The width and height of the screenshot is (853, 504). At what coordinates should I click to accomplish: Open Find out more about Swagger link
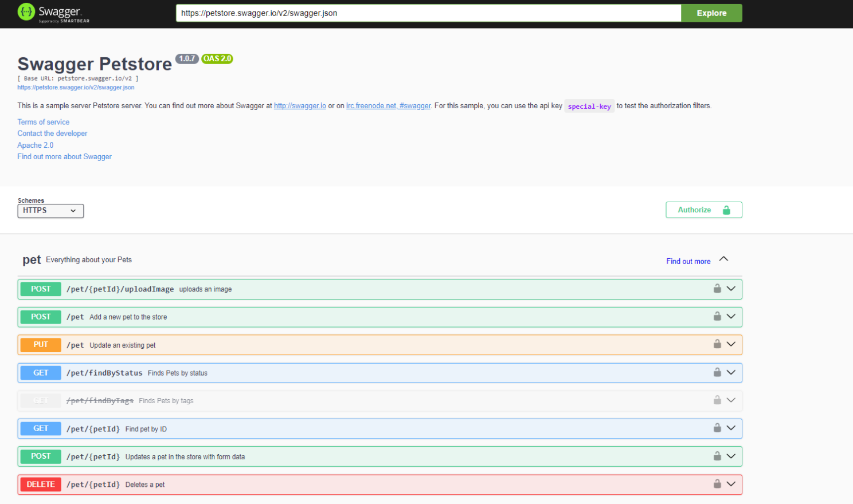64,157
